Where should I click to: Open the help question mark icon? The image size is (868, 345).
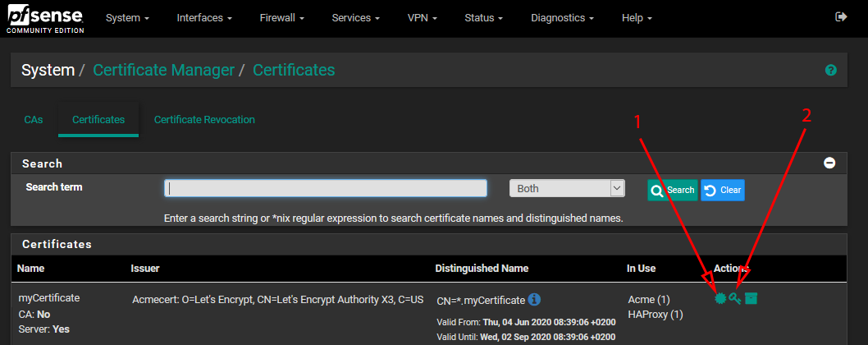coord(831,71)
